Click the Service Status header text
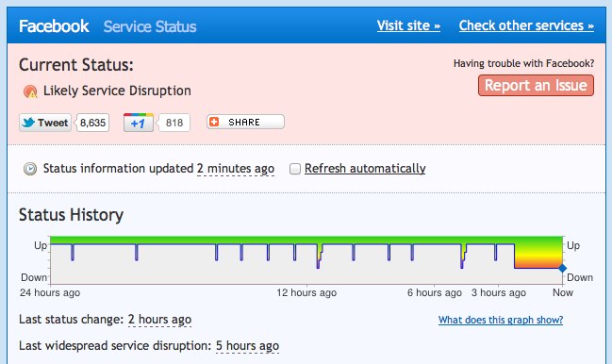612x364 pixels. point(150,26)
